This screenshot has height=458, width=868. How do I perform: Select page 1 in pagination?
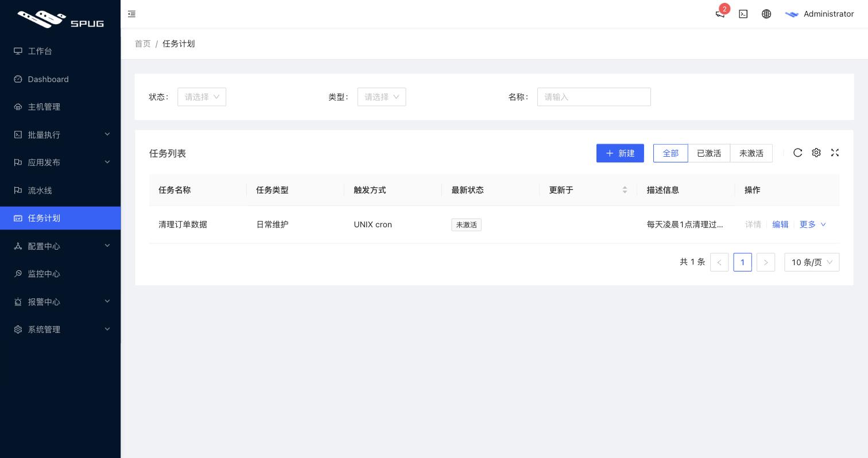[742, 262]
